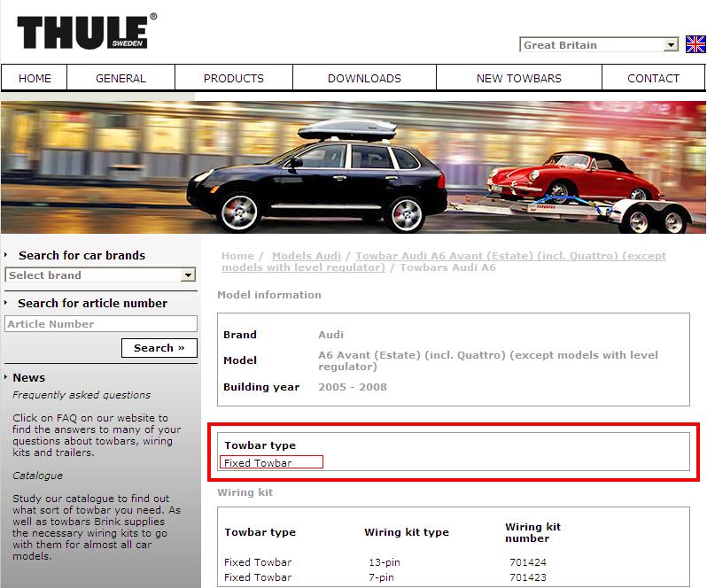The height and width of the screenshot is (588, 707).
Task: Select wiring kit number 701423
Action: (528, 577)
